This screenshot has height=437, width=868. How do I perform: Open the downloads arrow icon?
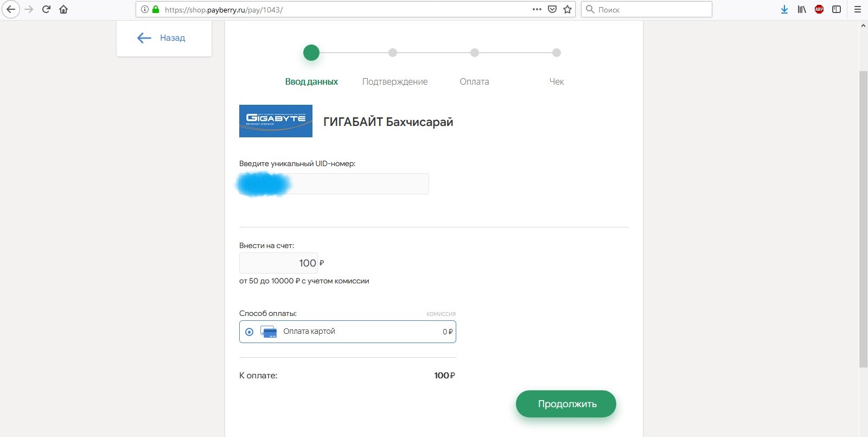(784, 9)
